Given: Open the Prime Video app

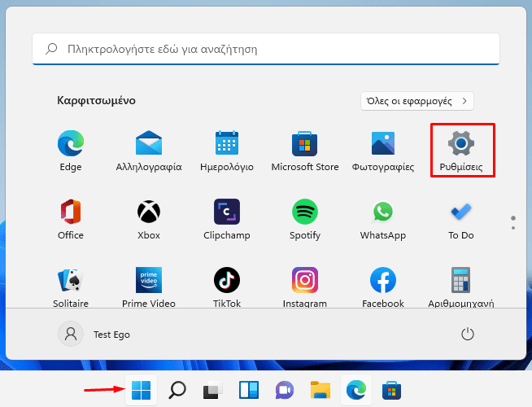Looking at the screenshot, I should click(149, 287).
